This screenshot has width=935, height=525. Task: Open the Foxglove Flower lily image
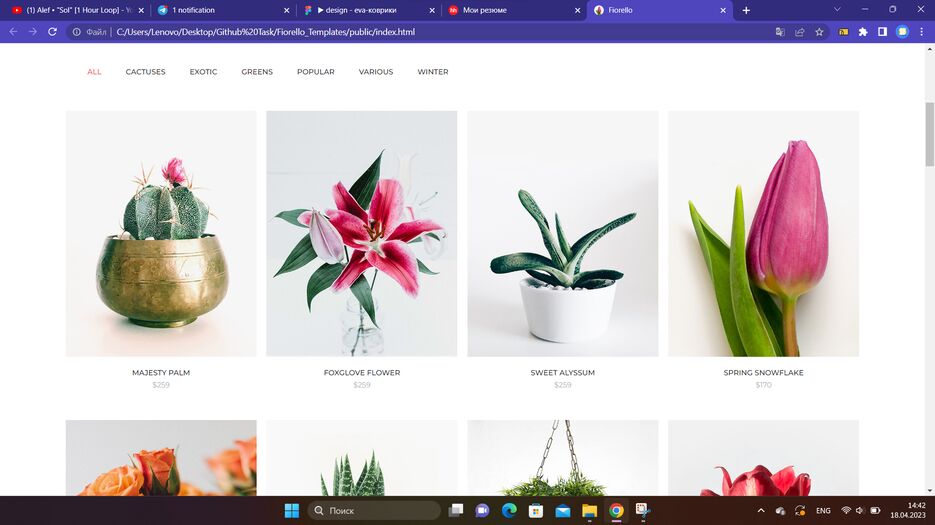[362, 233]
